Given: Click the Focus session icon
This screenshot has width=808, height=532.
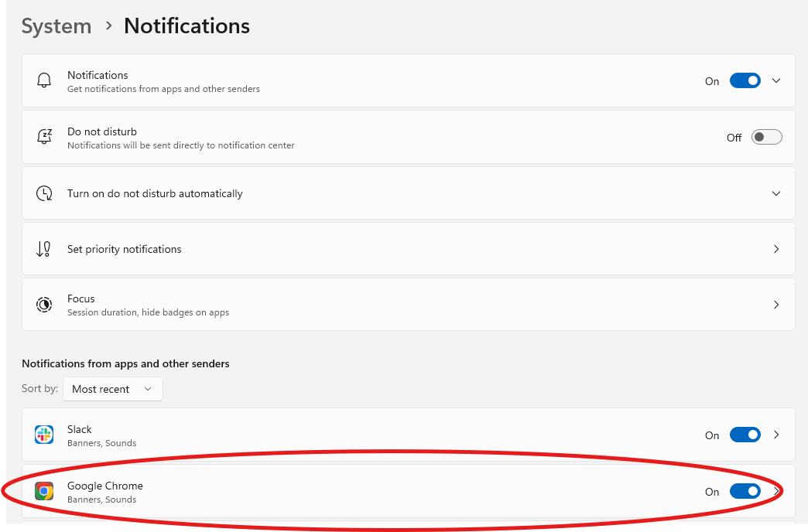Looking at the screenshot, I should click(44, 305).
